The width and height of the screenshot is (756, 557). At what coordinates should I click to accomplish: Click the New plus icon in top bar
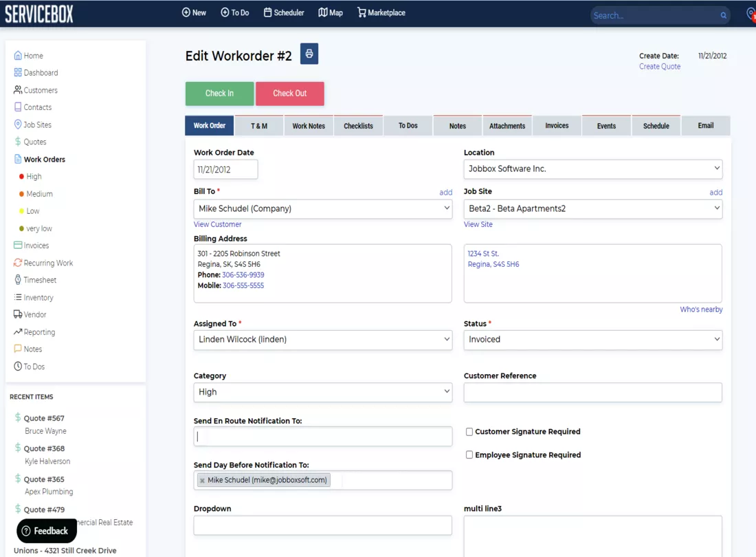tap(186, 12)
